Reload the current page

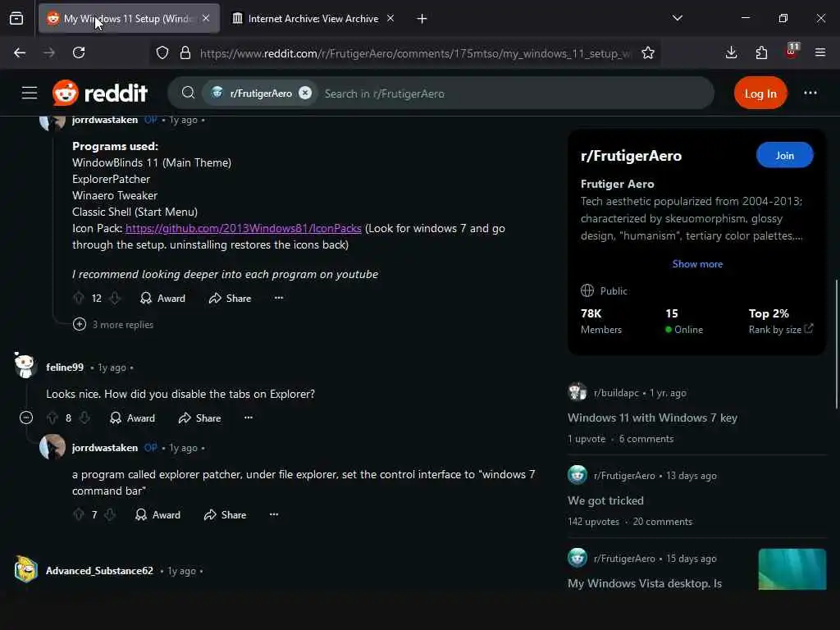pos(79,52)
